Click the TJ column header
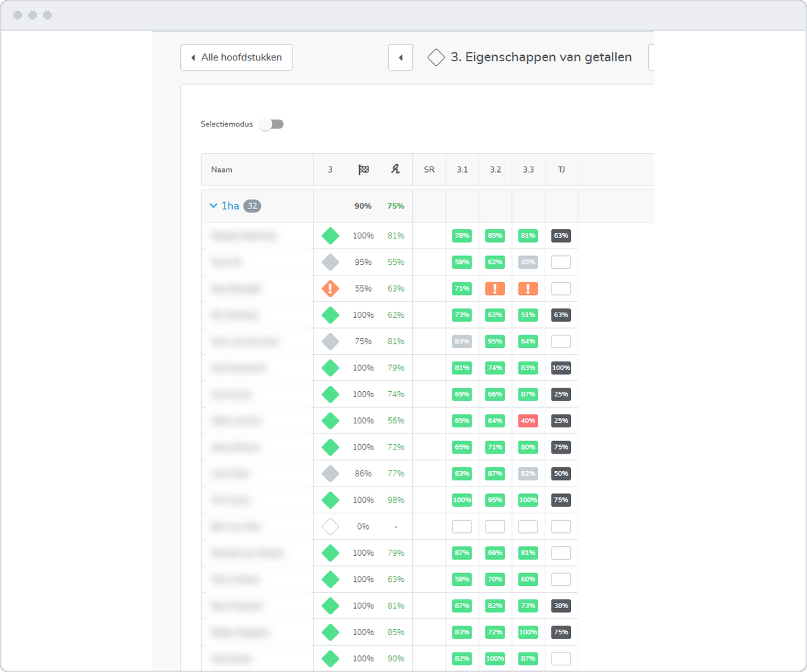Image resolution: width=807 pixels, height=672 pixels. click(x=561, y=170)
